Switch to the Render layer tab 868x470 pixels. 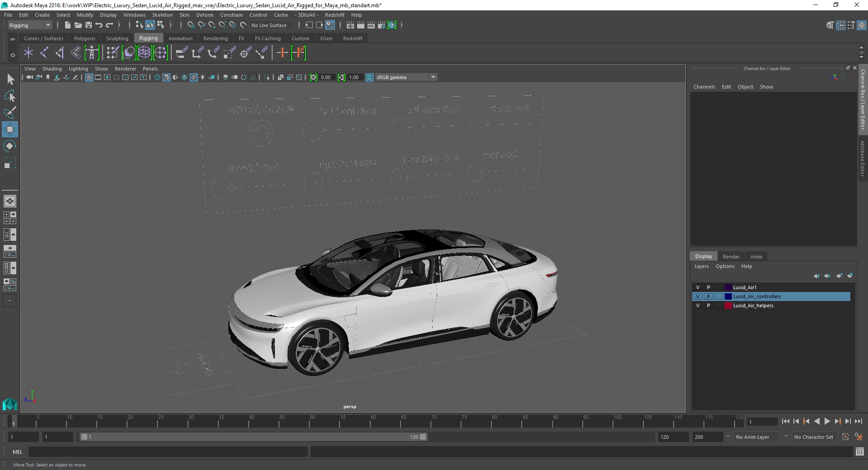pos(731,256)
